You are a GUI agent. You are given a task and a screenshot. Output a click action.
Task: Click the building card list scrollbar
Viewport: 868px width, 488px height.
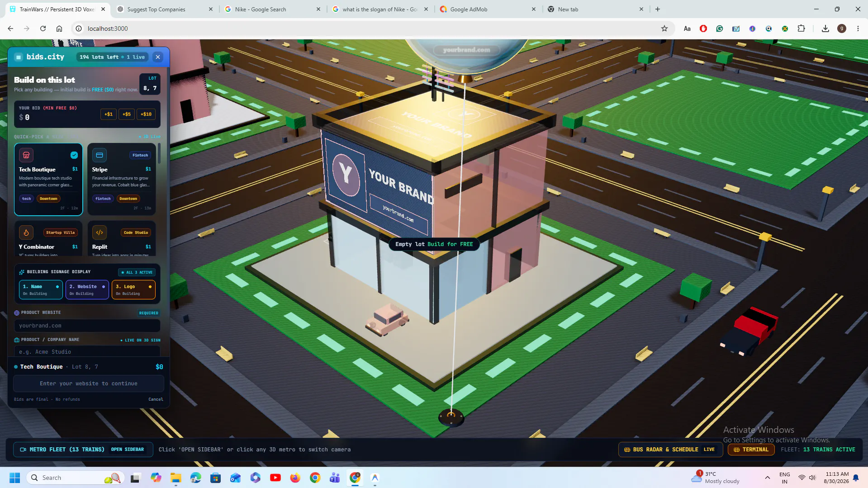coord(159,154)
